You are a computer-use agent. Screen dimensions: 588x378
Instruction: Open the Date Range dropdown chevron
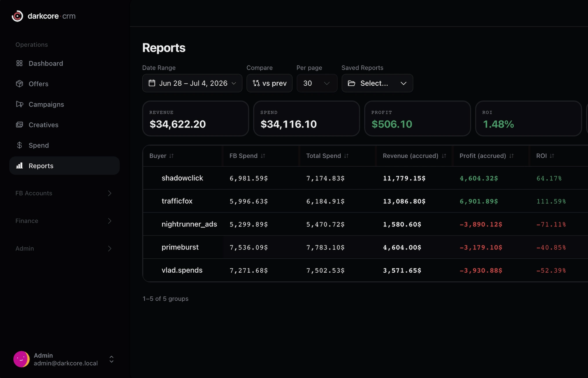point(234,83)
